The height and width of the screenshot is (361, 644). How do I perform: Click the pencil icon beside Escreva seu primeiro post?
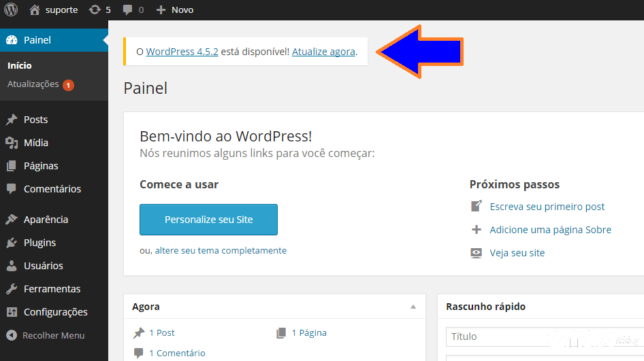(x=477, y=206)
